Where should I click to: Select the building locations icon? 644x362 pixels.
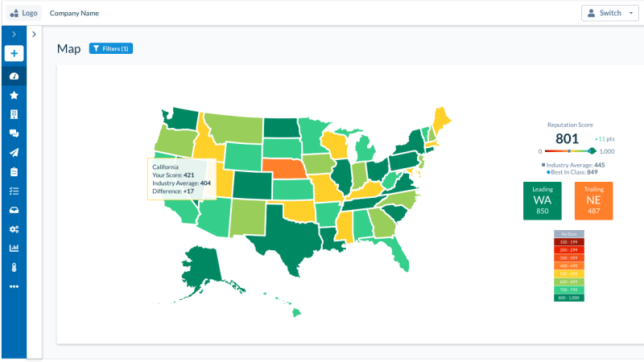click(x=14, y=114)
